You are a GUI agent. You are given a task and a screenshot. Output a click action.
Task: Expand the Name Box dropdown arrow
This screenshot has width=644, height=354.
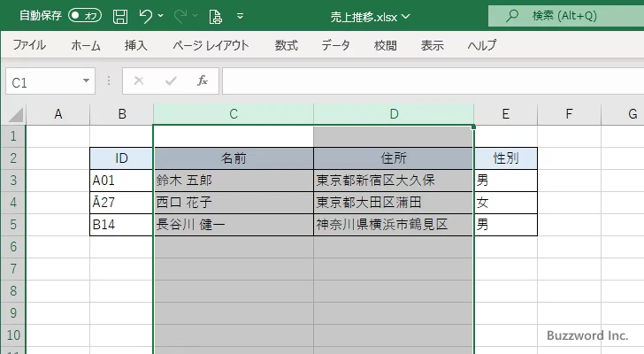click(86, 81)
